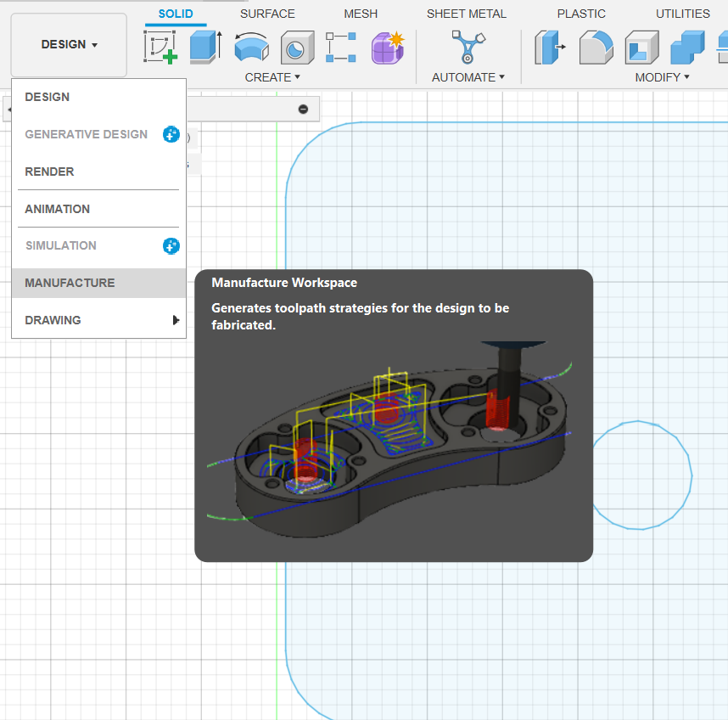The width and height of the screenshot is (728, 720).
Task: Open the DESIGN workspace switcher button
Action: point(69,45)
